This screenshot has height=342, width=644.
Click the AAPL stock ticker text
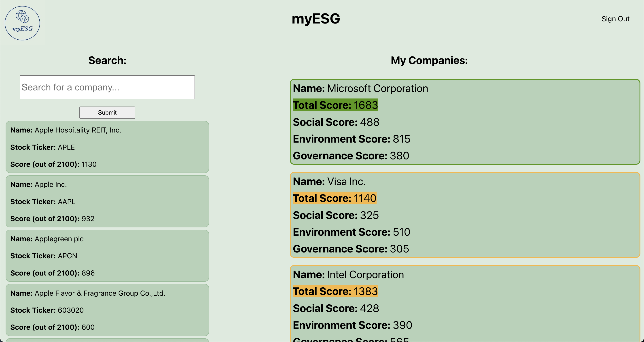[x=66, y=201]
